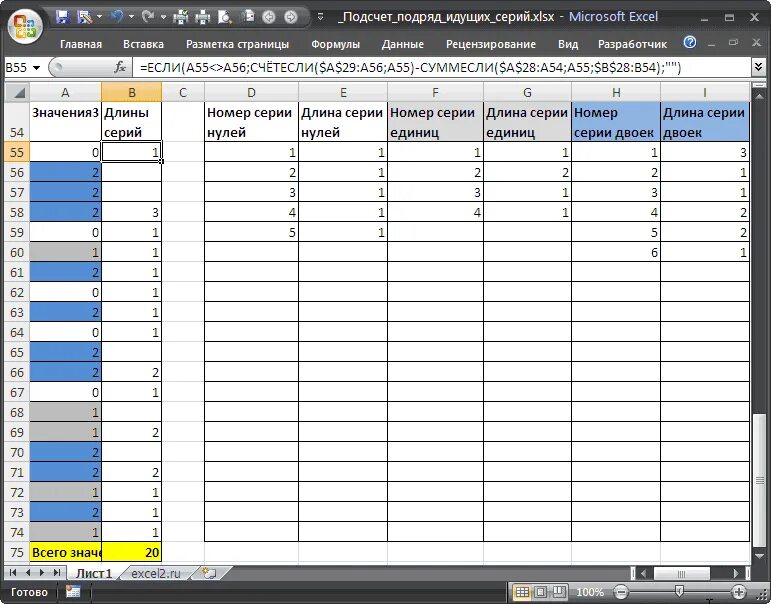771x604 pixels.
Task: Open Customize Quick Access Toolbar dropdown
Action: (x=321, y=18)
